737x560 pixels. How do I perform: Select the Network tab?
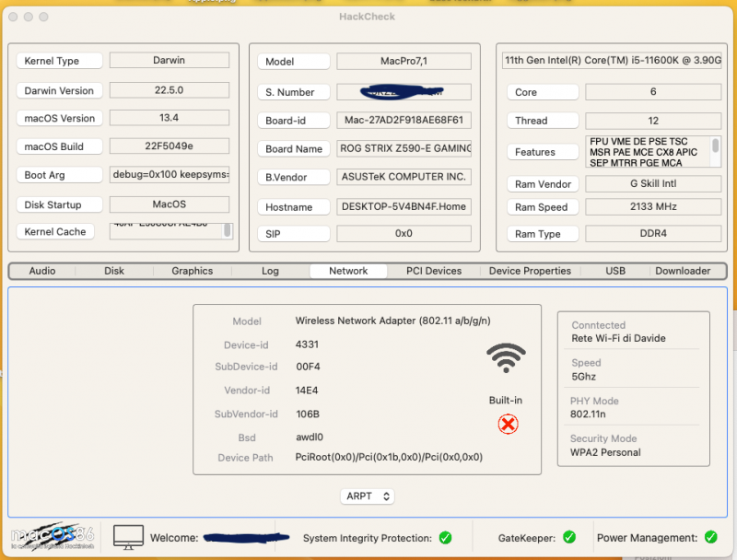pos(348,271)
